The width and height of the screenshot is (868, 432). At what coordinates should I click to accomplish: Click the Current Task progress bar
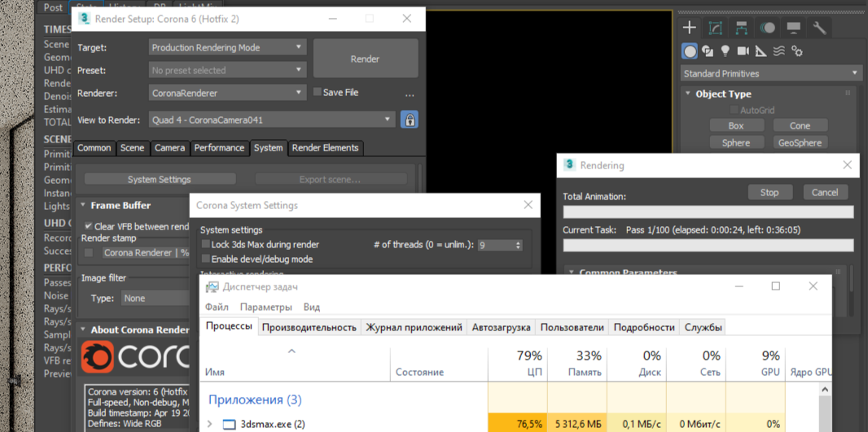coord(708,247)
